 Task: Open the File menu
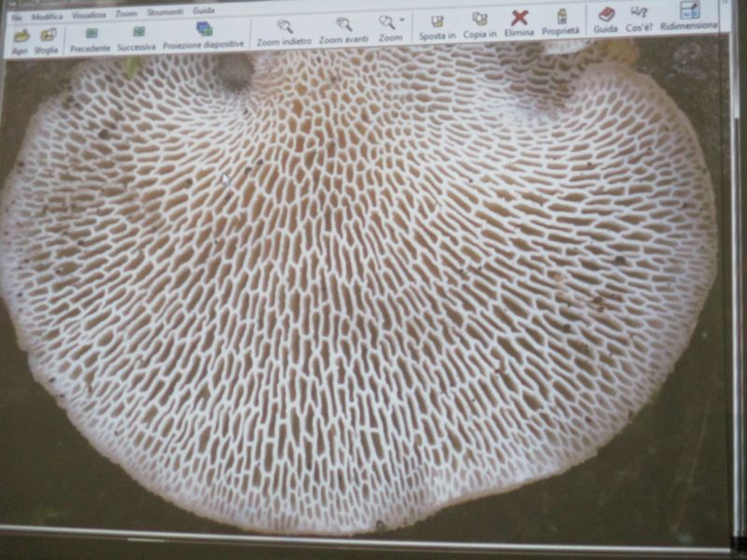click(x=17, y=18)
